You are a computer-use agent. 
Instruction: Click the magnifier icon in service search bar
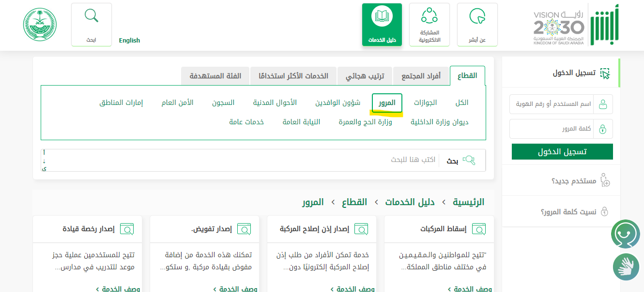[x=469, y=161]
